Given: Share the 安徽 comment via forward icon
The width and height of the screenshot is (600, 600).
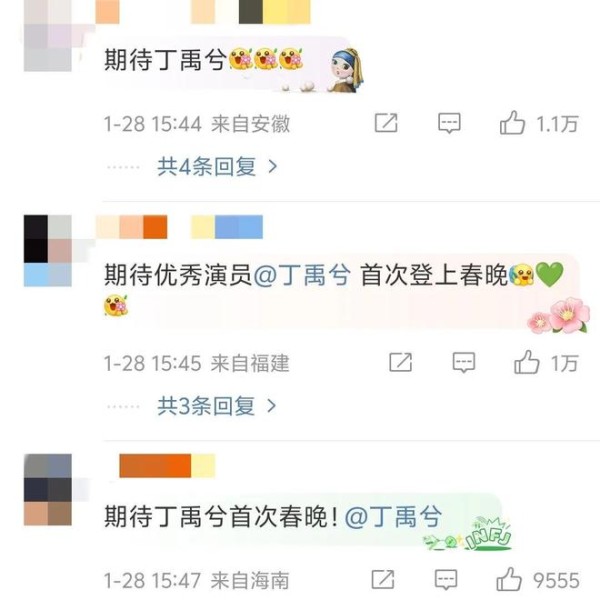Looking at the screenshot, I should [x=386, y=123].
